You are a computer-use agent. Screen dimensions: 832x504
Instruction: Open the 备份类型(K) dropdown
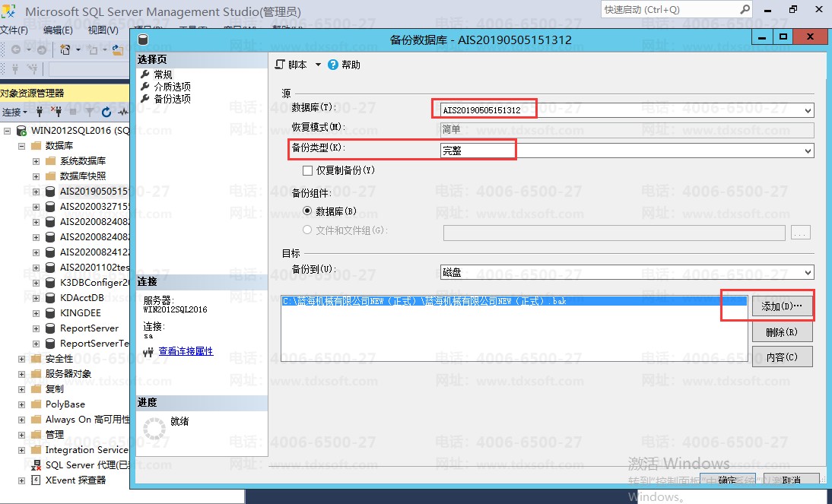[808, 151]
